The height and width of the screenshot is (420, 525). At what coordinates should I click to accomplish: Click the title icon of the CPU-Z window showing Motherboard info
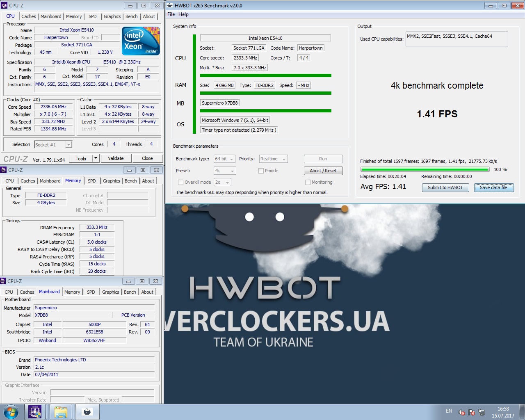3,281
